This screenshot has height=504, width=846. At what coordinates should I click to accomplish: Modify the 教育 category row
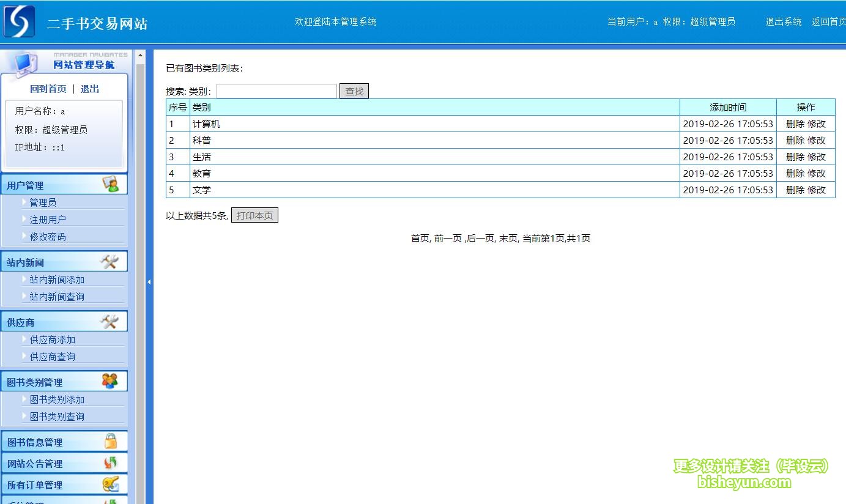point(817,173)
